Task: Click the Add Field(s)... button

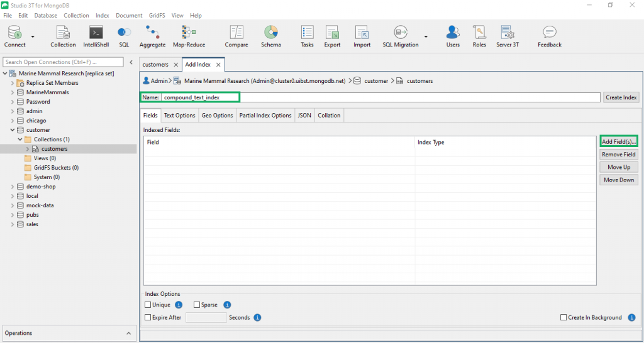Action: [619, 141]
